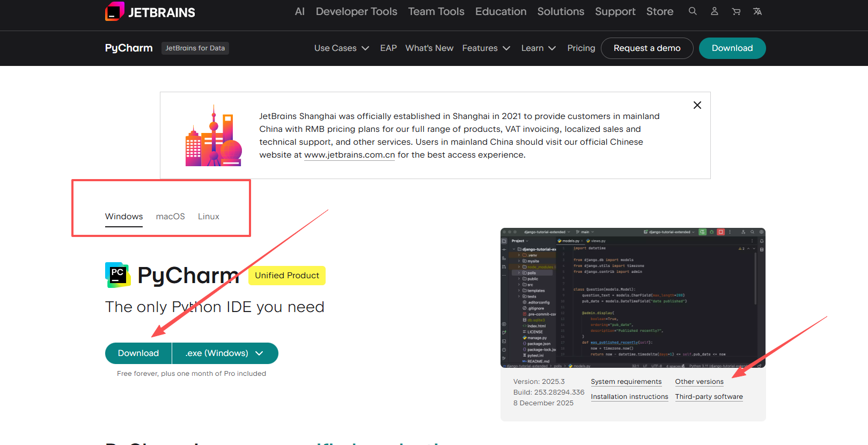Click the EAP link
This screenshot has height=445, width=868.
point(388,48)
